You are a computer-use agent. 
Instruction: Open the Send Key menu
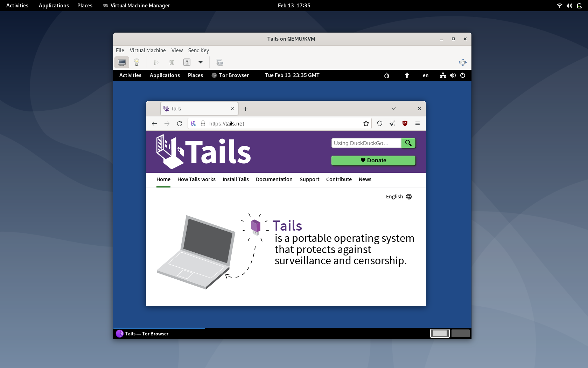coord(198,50)
